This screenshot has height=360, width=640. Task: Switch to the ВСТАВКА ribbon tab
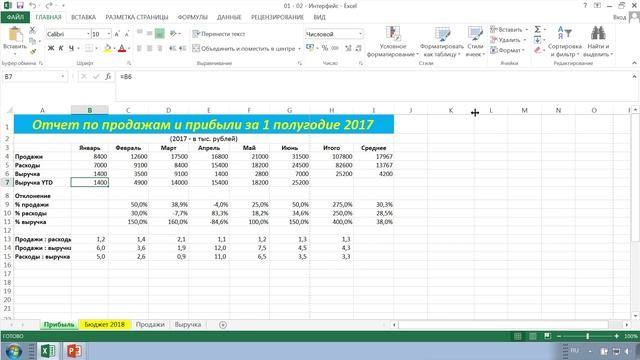pyautogui.click(x=83, y=17)
